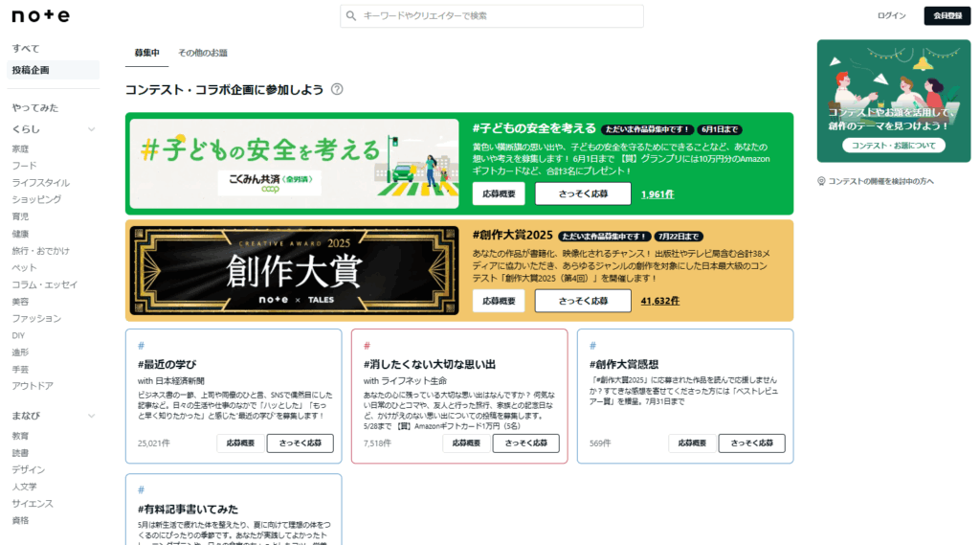Open the #子どもの安全を考える banner image
Image resolution: width=980 pixels, height=545 pixels.
click(x=295, y=164)
